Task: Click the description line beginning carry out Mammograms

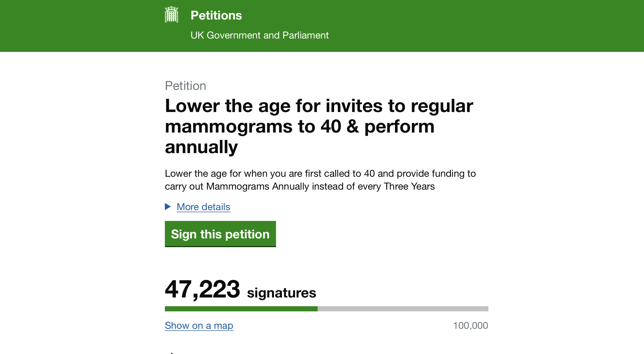Action: click(x=300, y=186)
